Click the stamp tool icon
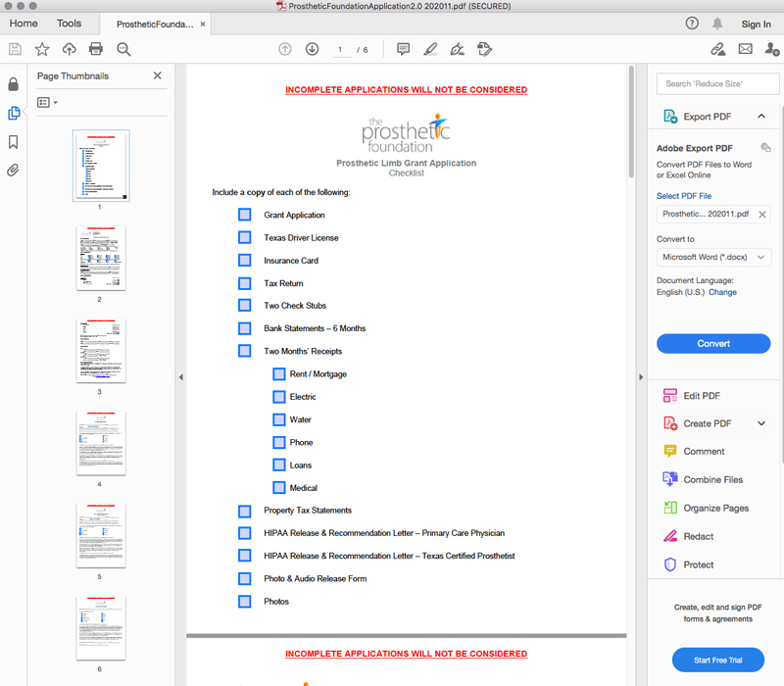 484,49
